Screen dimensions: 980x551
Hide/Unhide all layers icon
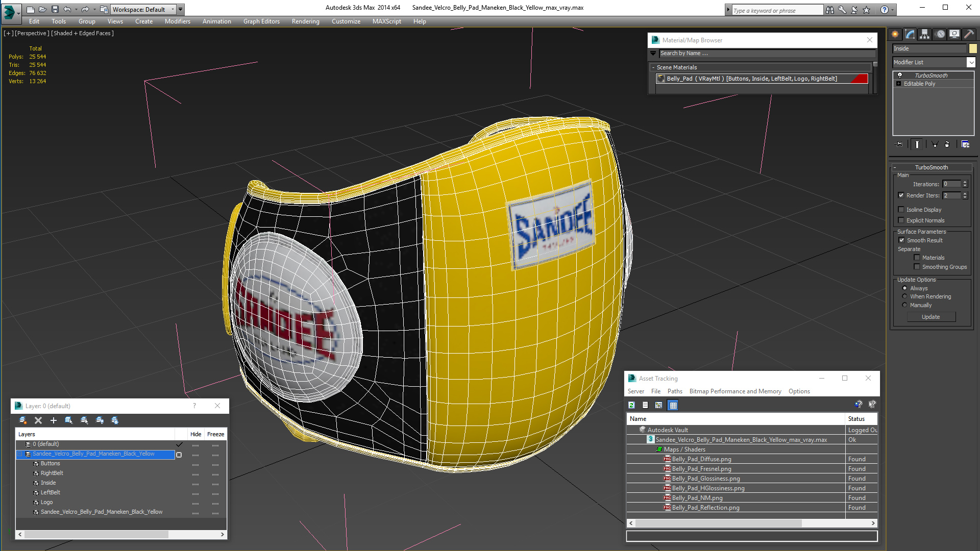(x=100, y=420)
